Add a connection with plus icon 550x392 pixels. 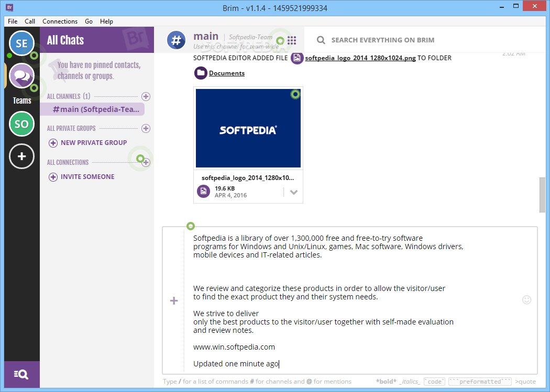[146, 162]
